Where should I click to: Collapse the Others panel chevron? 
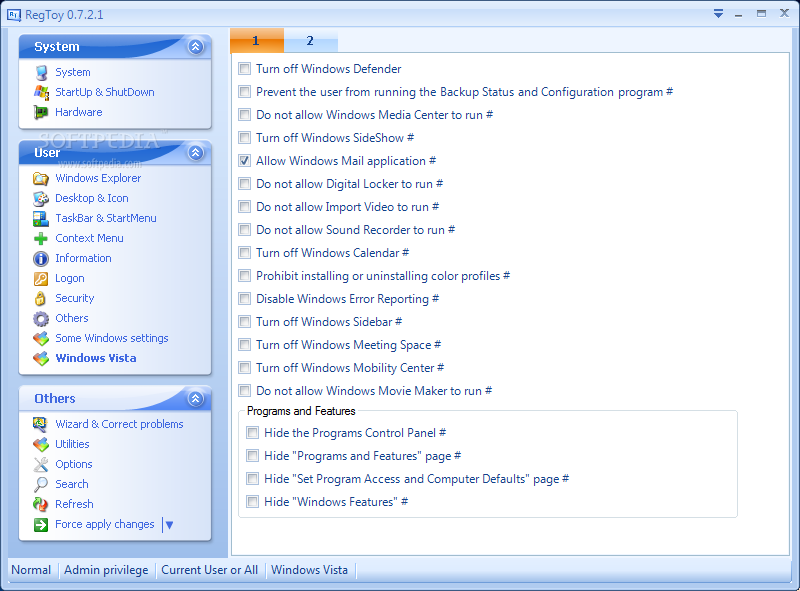pyautogui.click(x=196, y=399)
